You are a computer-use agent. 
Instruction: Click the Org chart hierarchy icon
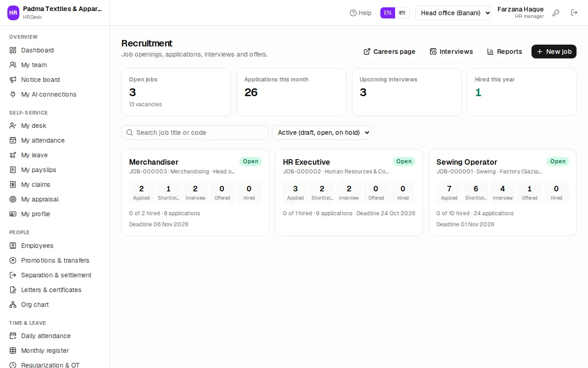(13, 305)
